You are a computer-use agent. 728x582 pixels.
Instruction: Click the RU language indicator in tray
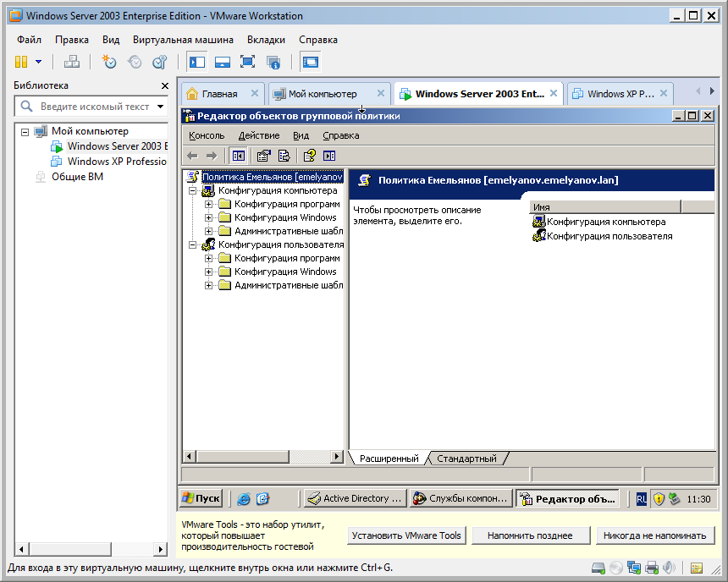[641, 499]
